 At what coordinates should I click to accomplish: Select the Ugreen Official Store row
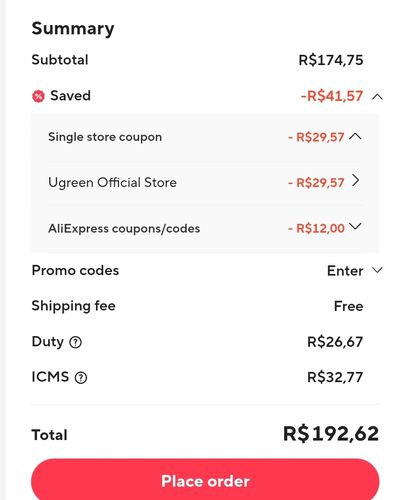[x=205, y=182]
